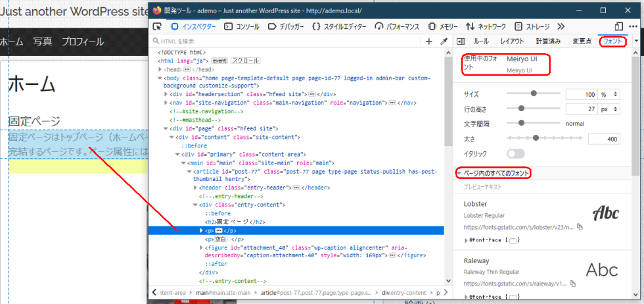Screen dimensions: 644x304
Task: Activate the element picker icon
Action: pyautogui.click(x=156, y=27)
